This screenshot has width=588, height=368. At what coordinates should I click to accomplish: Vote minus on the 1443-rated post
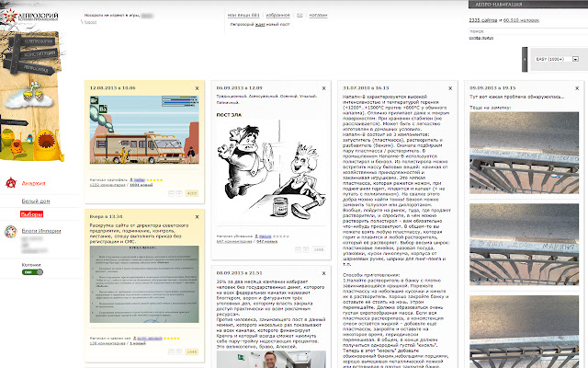point(171,351)
